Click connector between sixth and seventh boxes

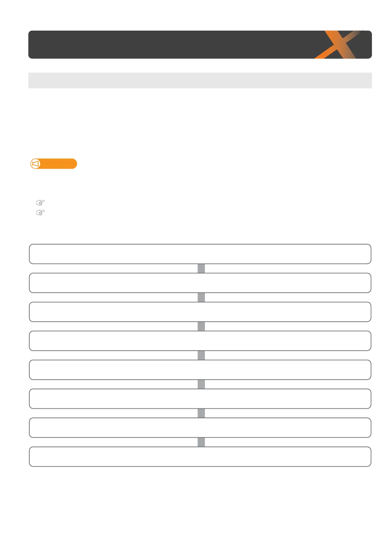coord(201,413)
